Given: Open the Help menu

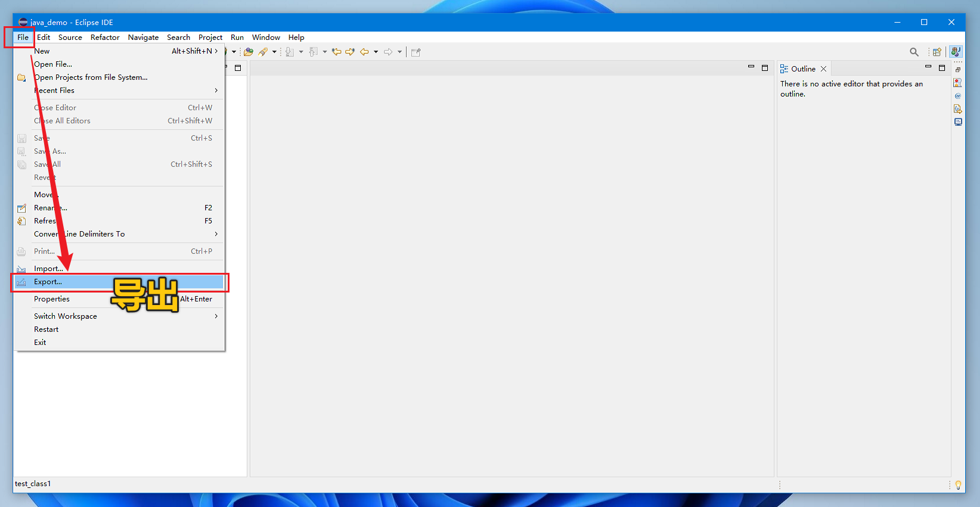Looking at the screenshot, I should tap(296, 37).
